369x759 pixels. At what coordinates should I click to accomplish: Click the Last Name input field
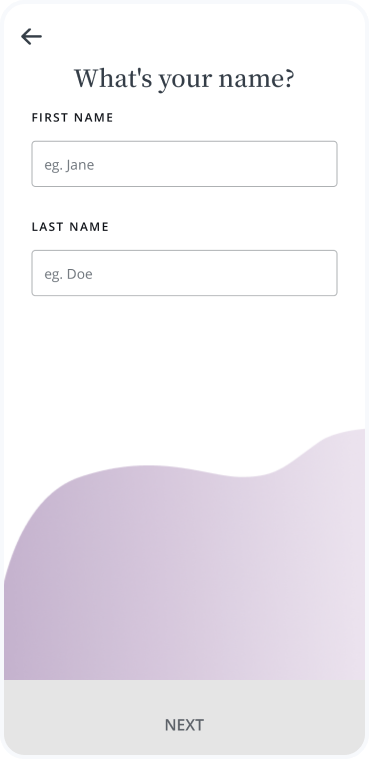point(184,273)
